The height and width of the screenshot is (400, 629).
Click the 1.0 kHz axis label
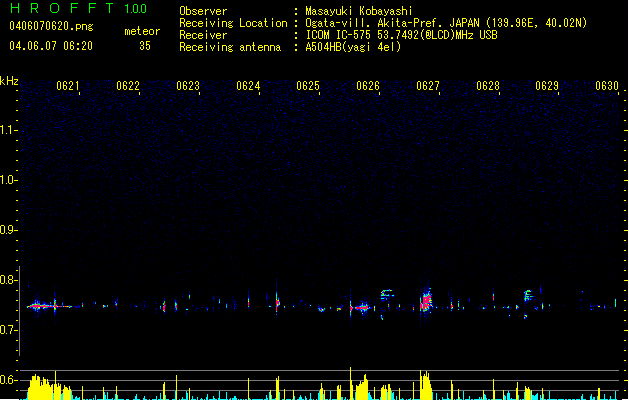[x=8, y=180]
